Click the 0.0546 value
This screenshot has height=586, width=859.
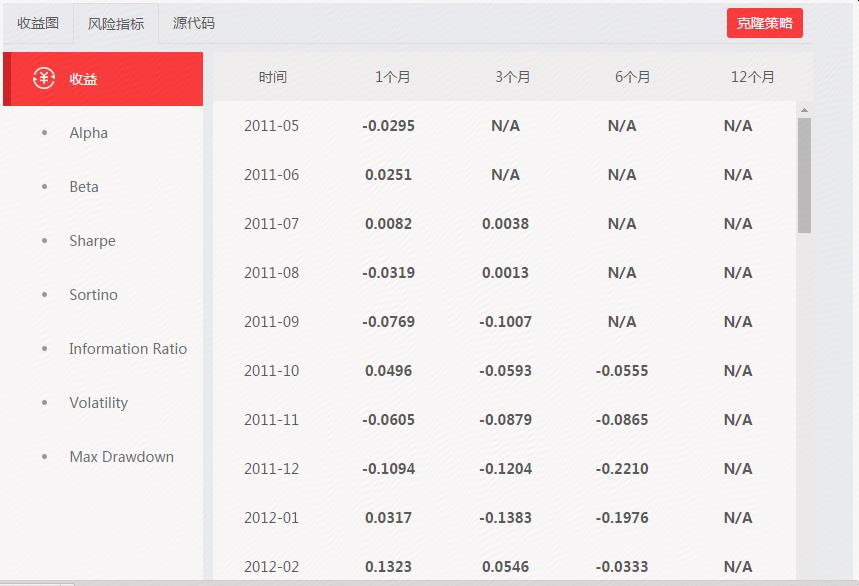[506, 567]
